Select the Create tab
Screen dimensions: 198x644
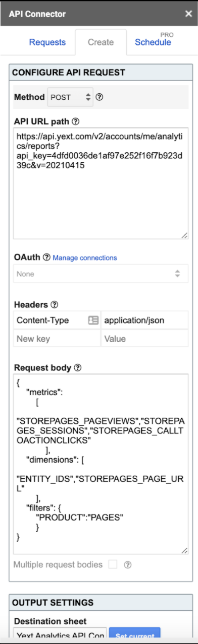tap(101, 42)
